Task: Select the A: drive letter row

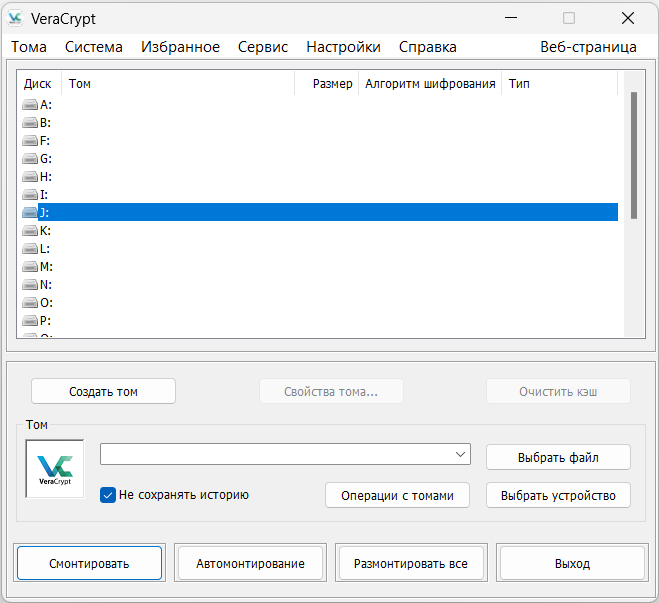Action: [x=319, y=105]
